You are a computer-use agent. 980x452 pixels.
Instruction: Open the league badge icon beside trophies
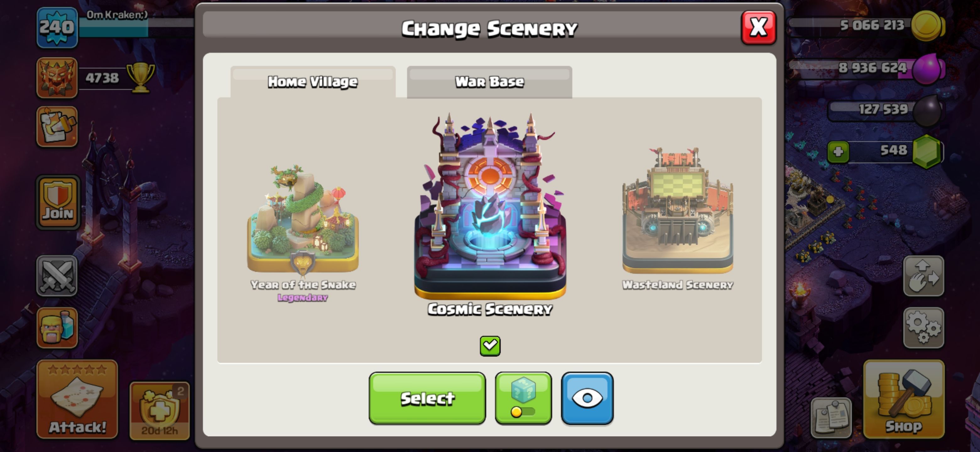(57, 78)
